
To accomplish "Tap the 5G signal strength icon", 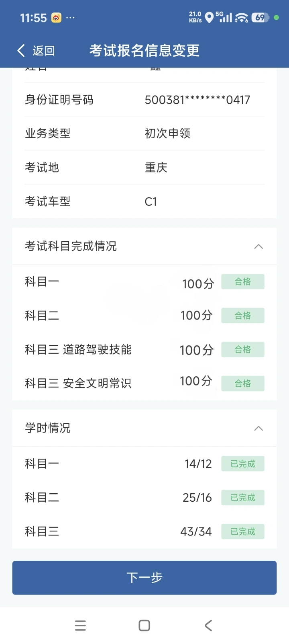I will coord(225,17).
